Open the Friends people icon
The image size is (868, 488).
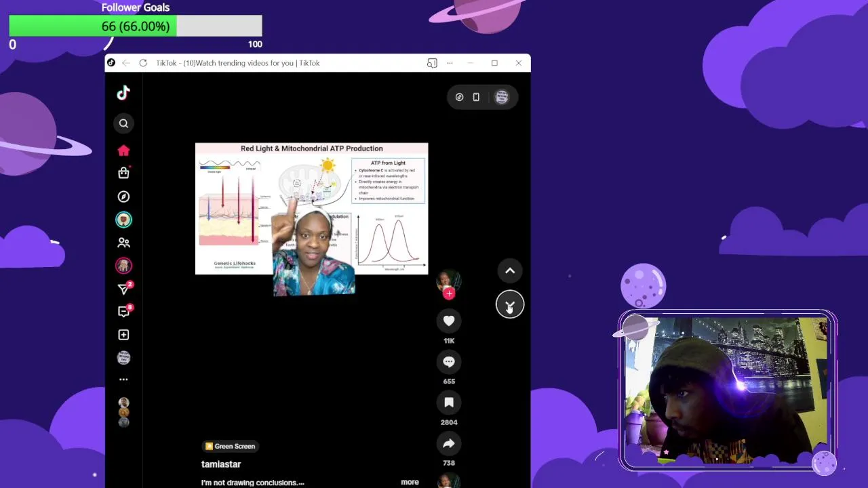coord(123,242)
